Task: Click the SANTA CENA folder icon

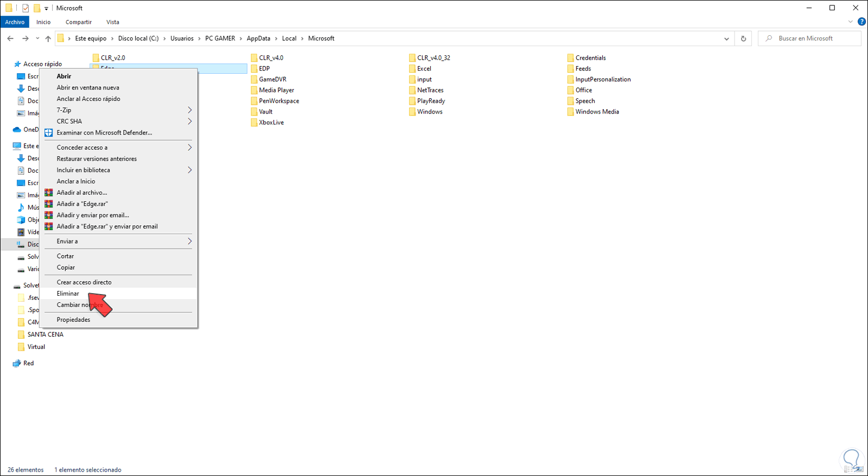Action: tap(21, 334)
